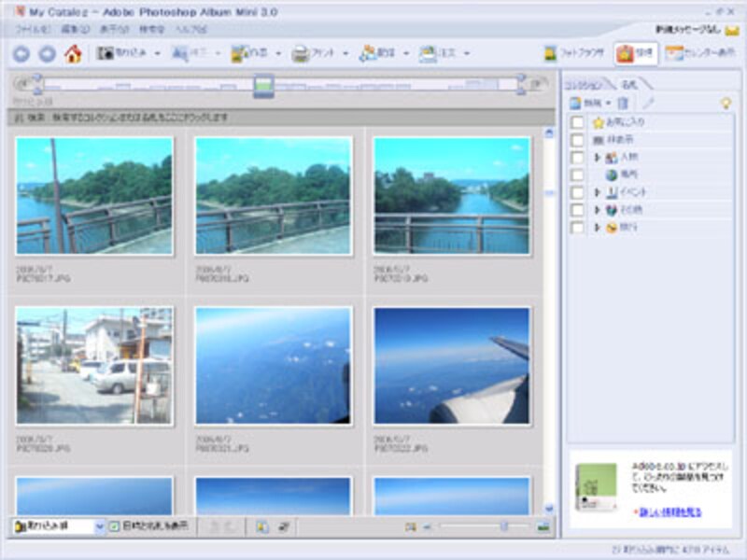Click the 作成 (create) toolbar icon
The width and height of the screenshot is (747, 560).
click(x=239, y=53)
